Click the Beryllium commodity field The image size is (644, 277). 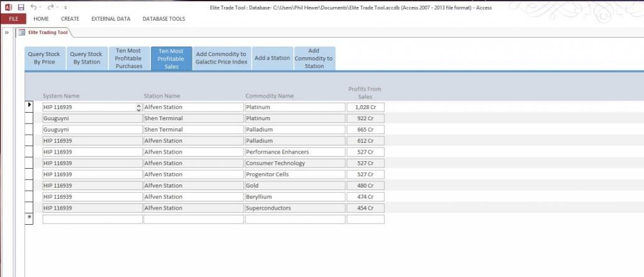(x=295, y=197)
